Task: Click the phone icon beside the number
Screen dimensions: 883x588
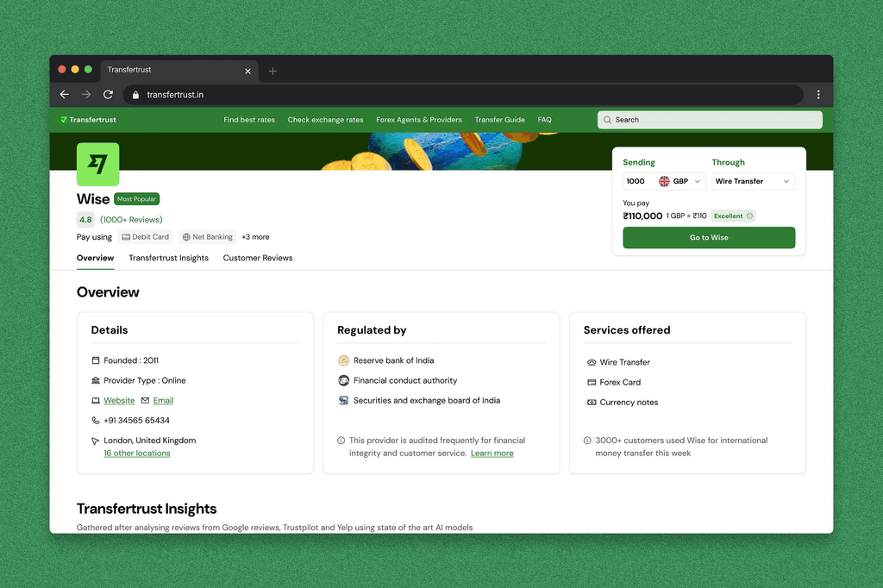Action: tap(96, 420)
